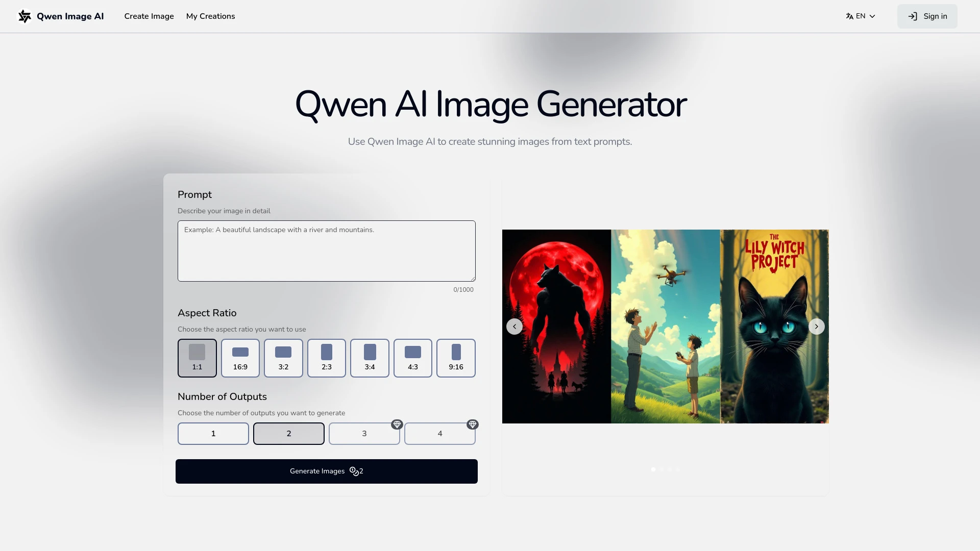Click the Generate Images button
This screenshot has width=980, height=551.
(326, 471)
